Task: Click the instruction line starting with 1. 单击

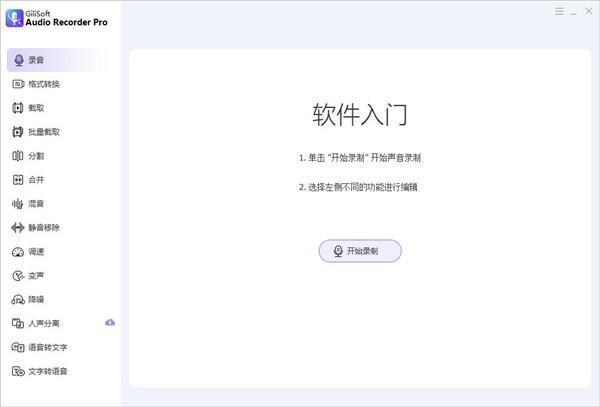Action: click(360, 158)
